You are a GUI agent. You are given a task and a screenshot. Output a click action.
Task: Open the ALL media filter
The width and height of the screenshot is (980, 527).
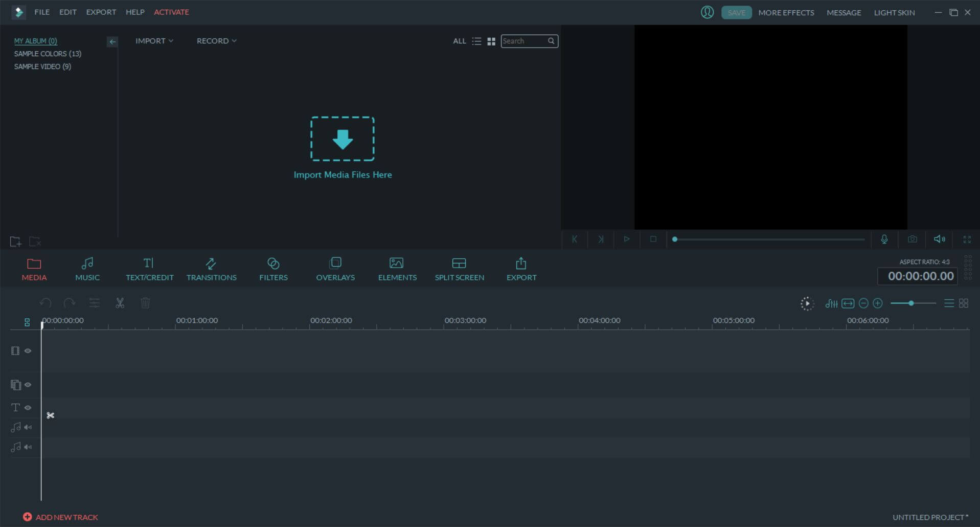[459, 41]
